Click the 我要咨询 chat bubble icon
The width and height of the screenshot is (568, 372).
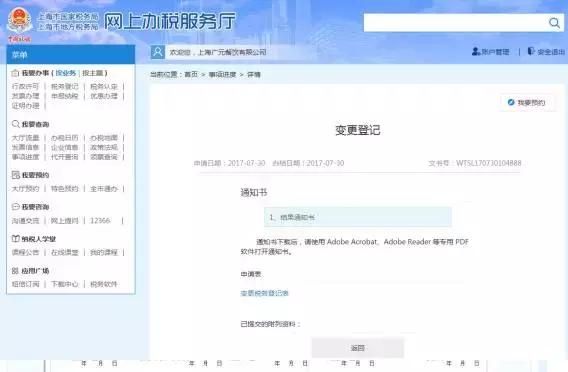(16, 207)
